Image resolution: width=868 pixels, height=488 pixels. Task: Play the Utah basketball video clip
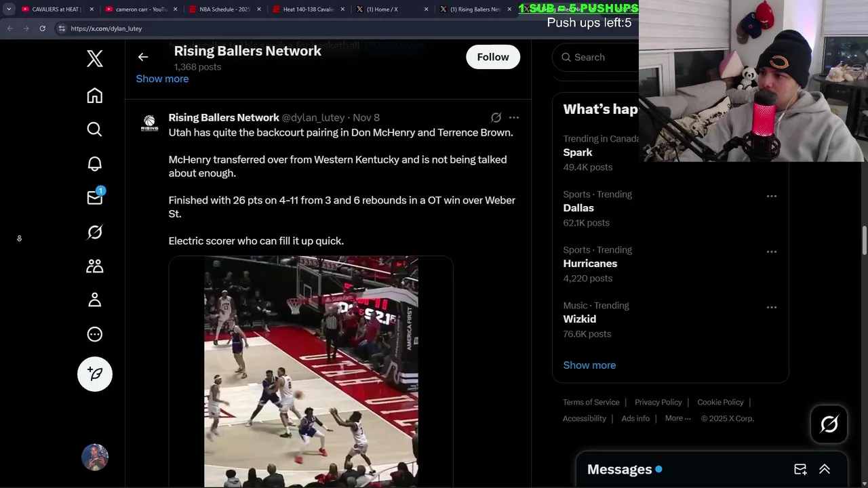point(311,371)
